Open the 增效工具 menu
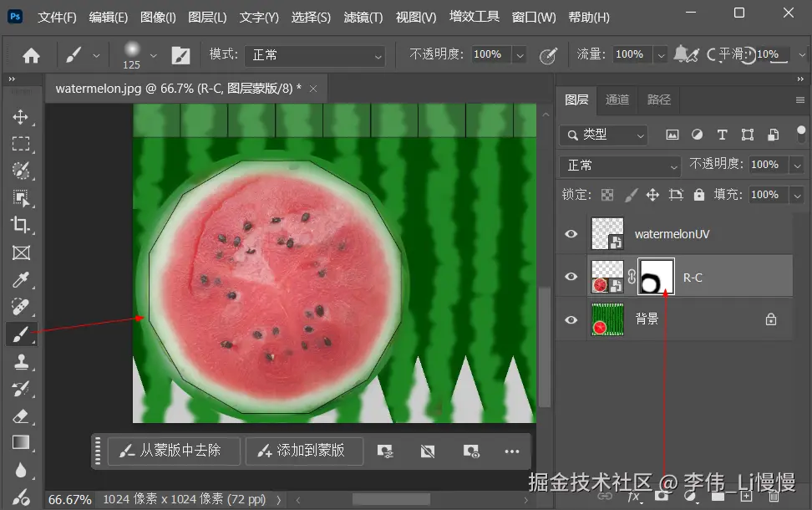This screenshot has height=510, width=812. (475, 17)
